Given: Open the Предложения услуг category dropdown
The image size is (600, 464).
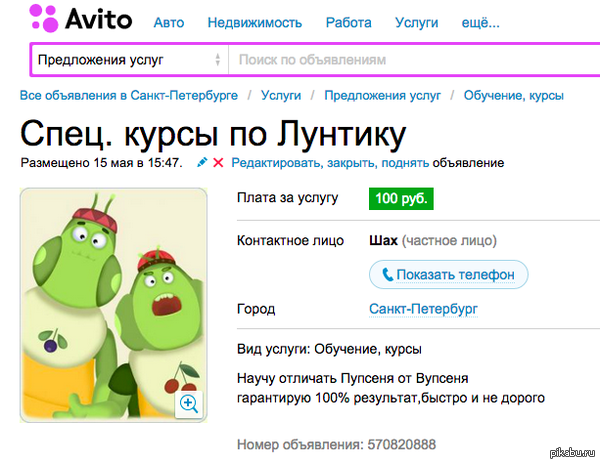Looking at the screenshot, I should pyautogui.click(x=128, y=60).
